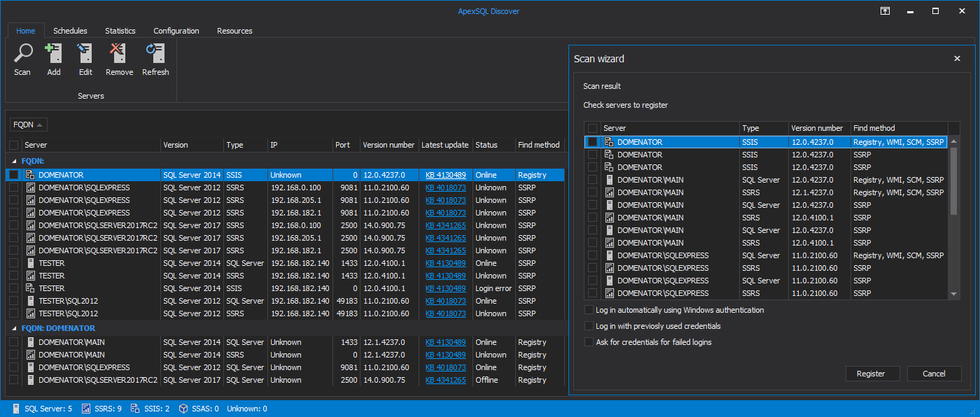
Task: Collapse the "FQDN:" group
Action: tap(14, 160)
